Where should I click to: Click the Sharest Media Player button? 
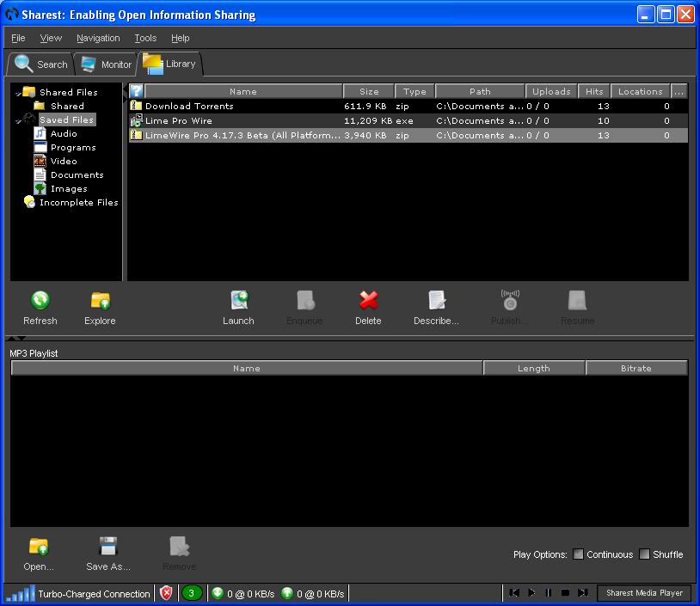[x=644, y=593]
